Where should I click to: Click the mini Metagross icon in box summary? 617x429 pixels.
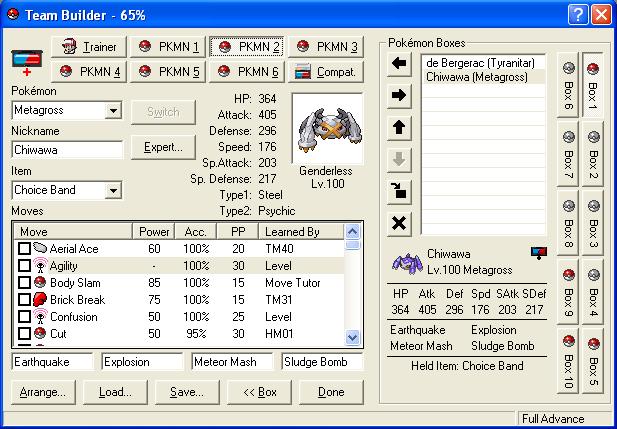click(407, 263)
